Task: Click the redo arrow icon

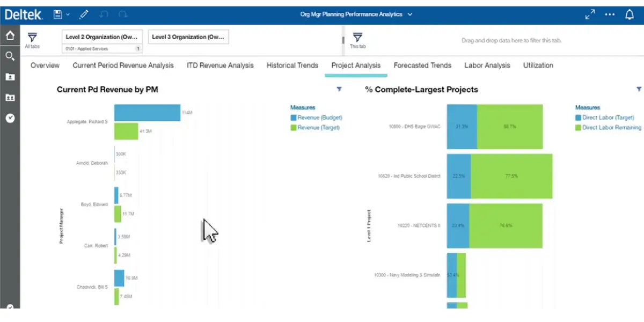Action: [123, 15]
